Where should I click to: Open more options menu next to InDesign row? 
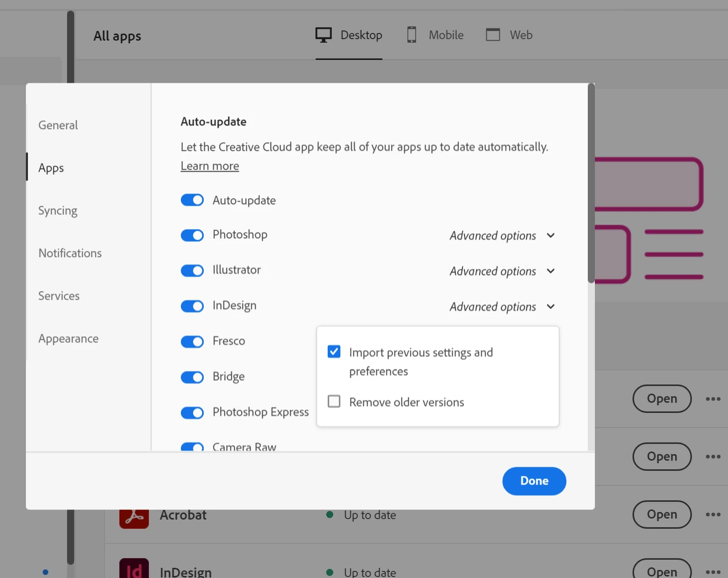pyautogui.click(x=713, y=572)
